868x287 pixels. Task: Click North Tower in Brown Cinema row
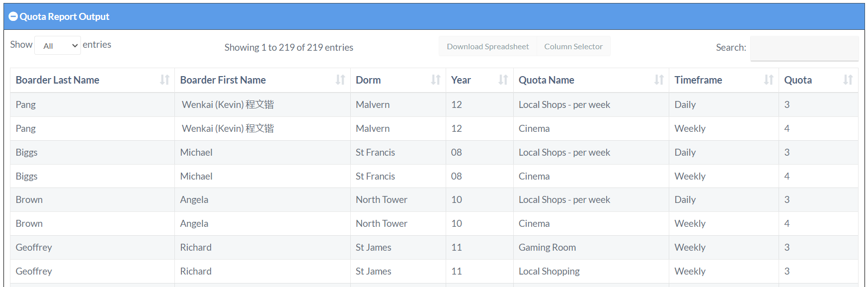point(382,223)
